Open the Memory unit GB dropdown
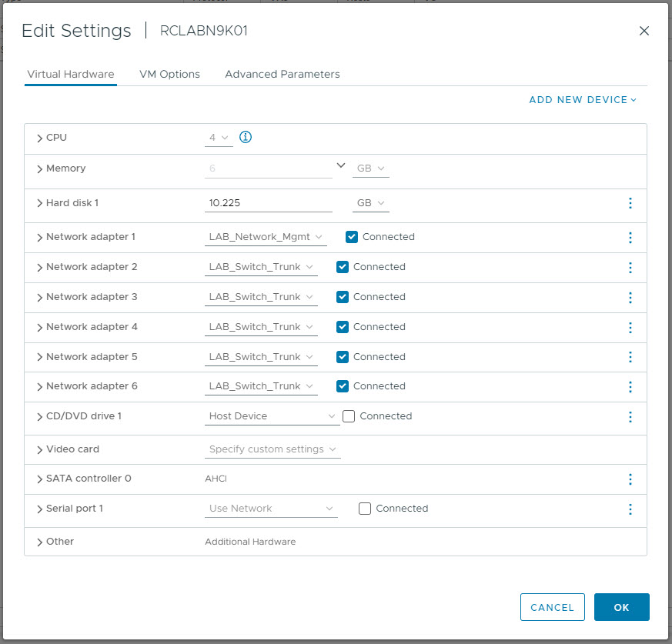672x644 pixels. 371,169
